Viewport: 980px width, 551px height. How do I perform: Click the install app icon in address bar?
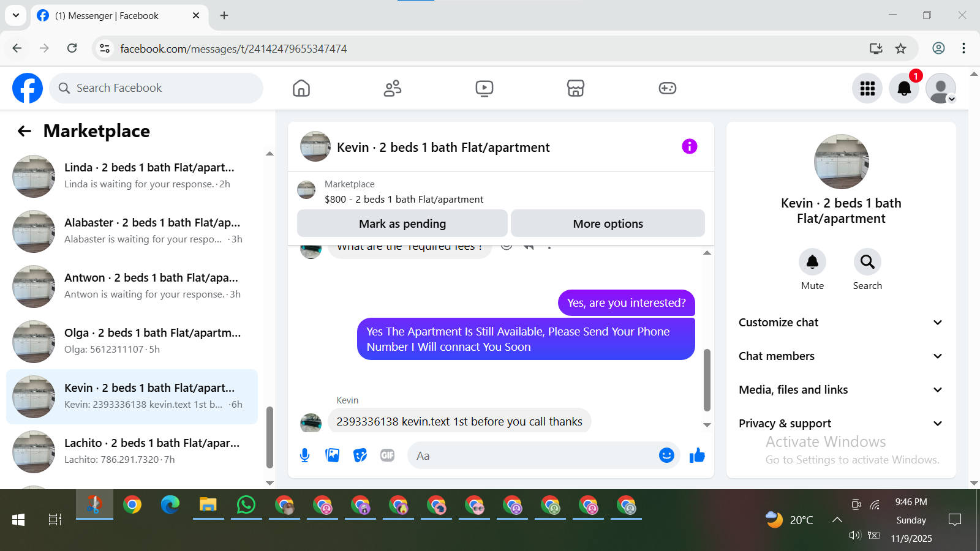(876, 48)
